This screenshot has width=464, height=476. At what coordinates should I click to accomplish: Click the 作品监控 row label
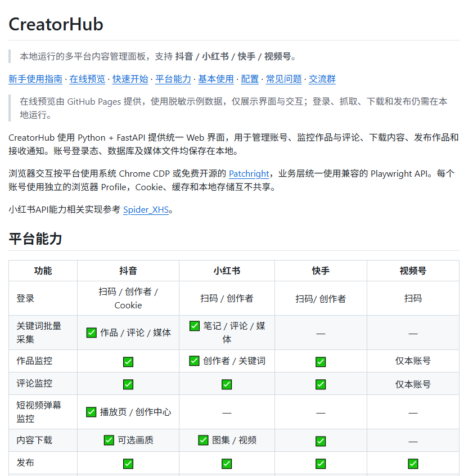[x=34, y=361]
